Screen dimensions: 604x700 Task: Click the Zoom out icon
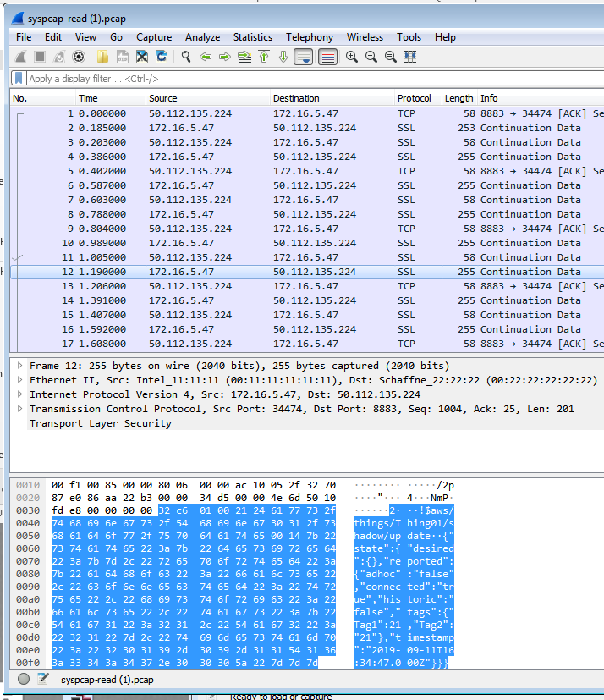(371, 58)
